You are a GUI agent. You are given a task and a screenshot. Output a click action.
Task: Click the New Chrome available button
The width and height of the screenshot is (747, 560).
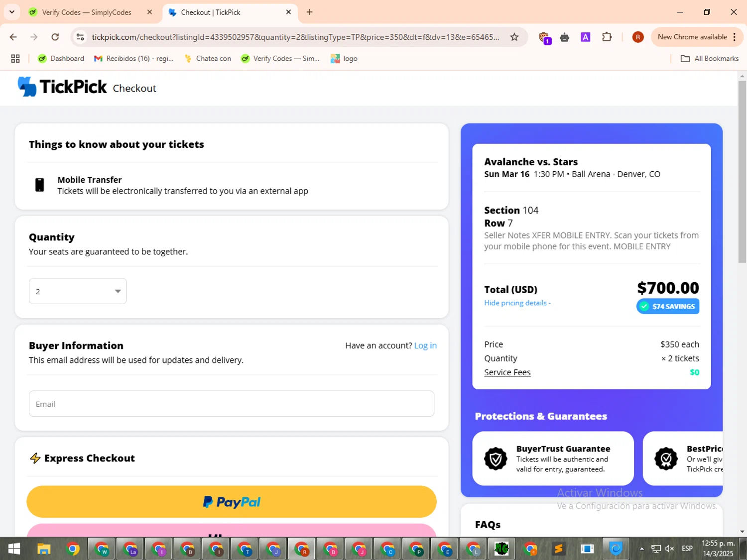pyautogui.click(x=697, y=37)
